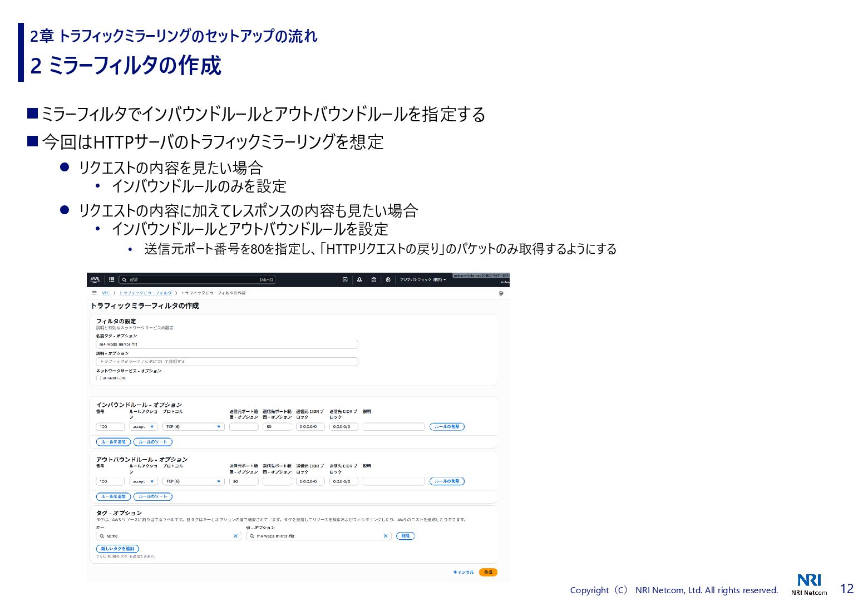Viewport: 868px width, 601px height.
Task: Open the outbound rule TCP (6) protocol dropdown
Action: coord(194,481)
